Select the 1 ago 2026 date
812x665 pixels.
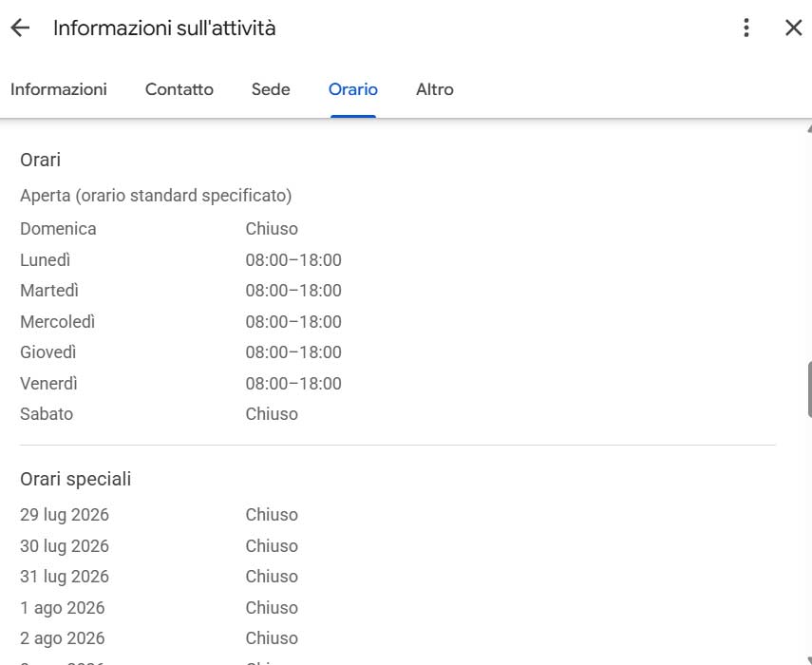(62, 607)
